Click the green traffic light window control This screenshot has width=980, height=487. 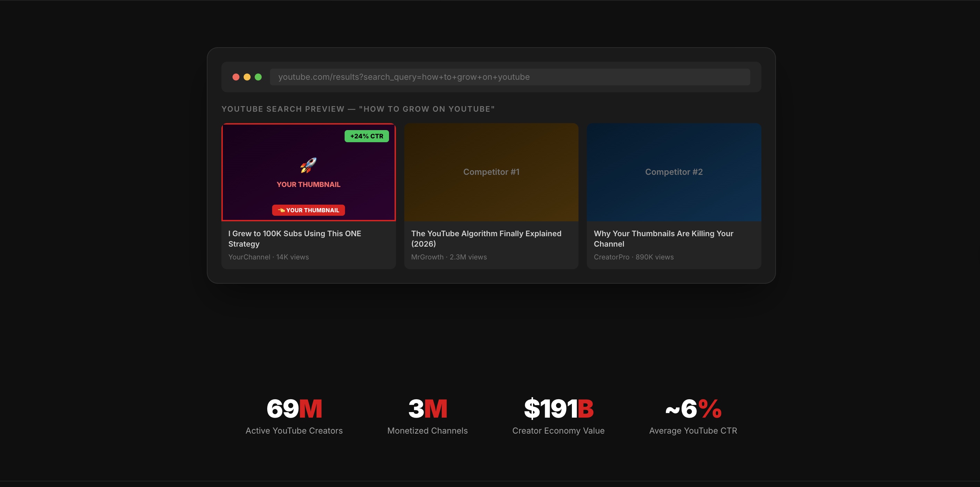point(258,77)
